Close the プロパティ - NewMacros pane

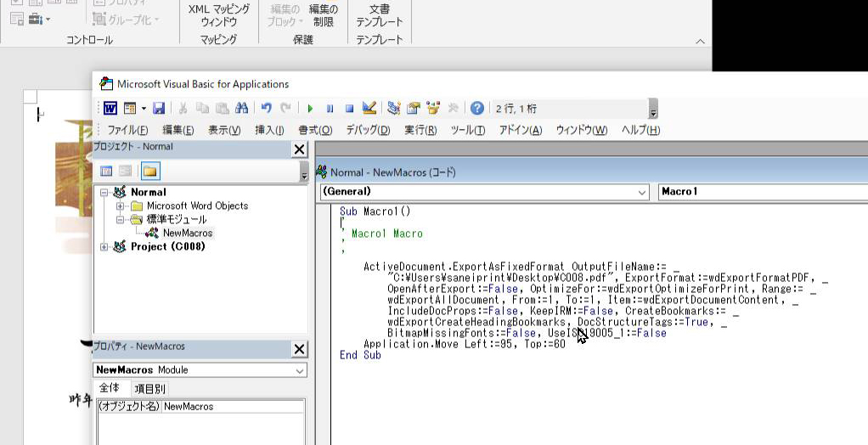pos(299,349)
